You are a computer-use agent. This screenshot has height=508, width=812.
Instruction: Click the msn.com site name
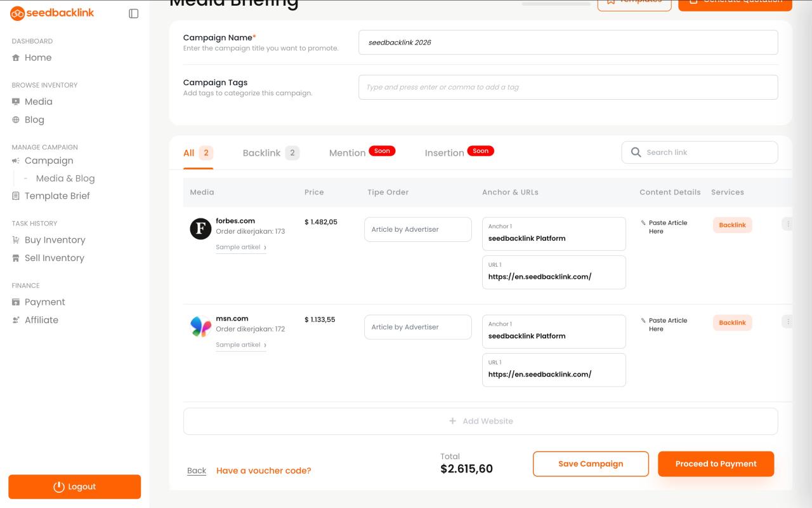pyautogui.click(x=232, y=319)
